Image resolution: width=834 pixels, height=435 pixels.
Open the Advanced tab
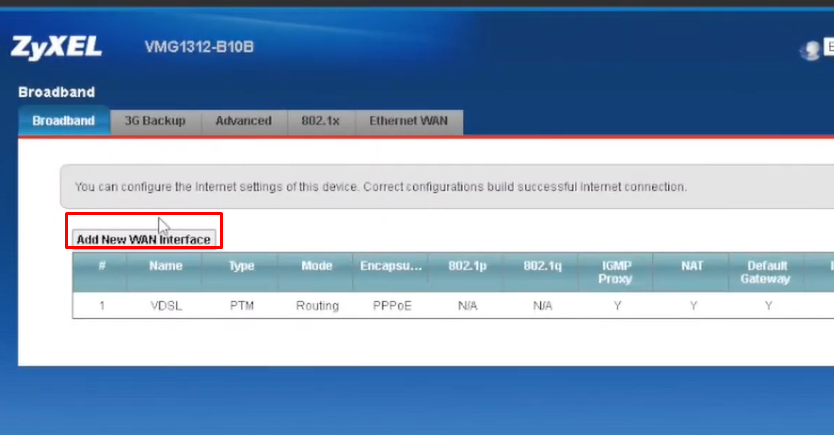click(243, 121)
